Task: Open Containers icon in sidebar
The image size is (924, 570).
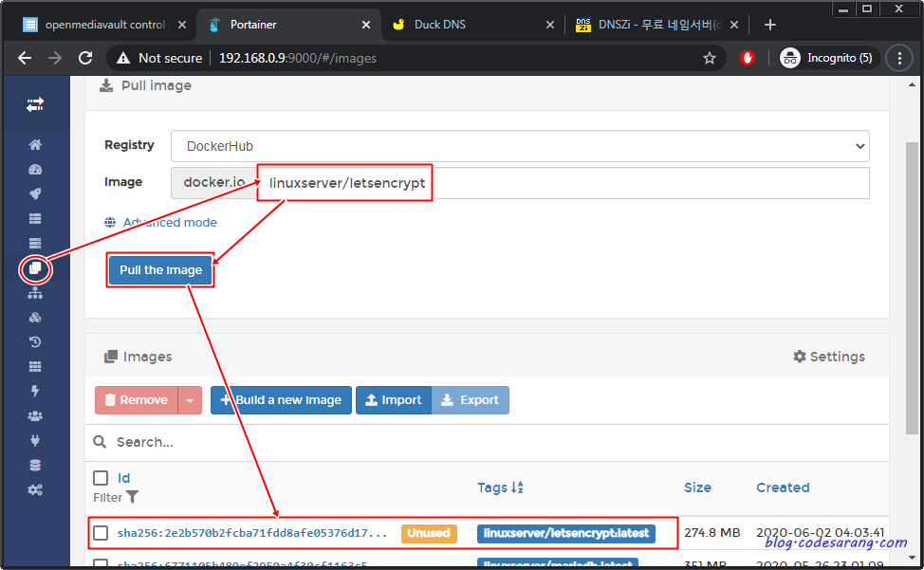Action: 35,243
